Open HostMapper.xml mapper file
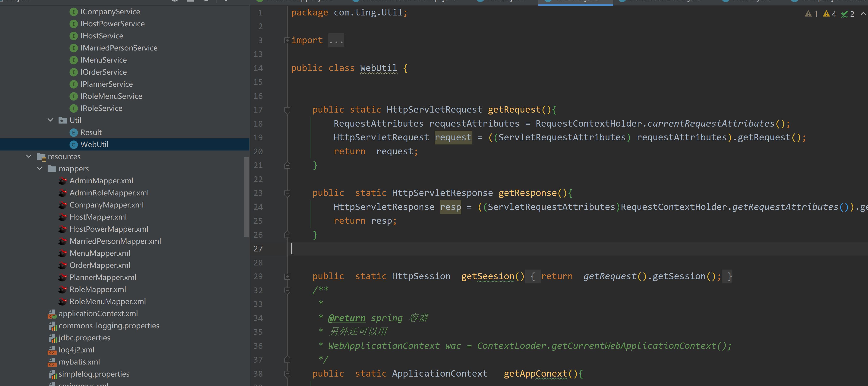The width and height of the screenshot is (868, 386). click(98, 217)
